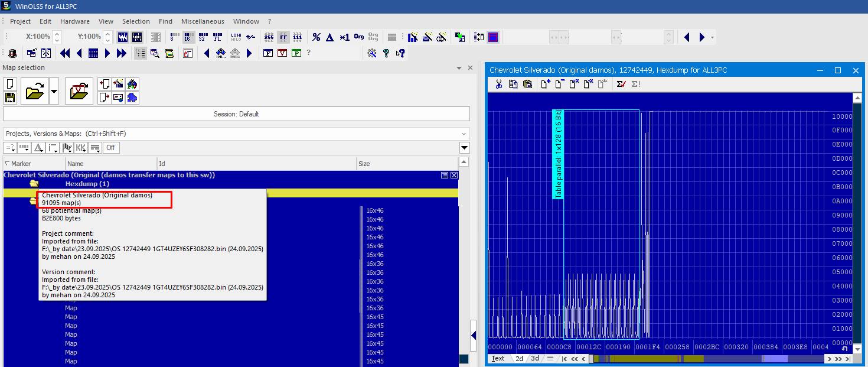868x367 pixels.
Task: Click the Hexdump overview position bar
Action: (x=706, y=359)
